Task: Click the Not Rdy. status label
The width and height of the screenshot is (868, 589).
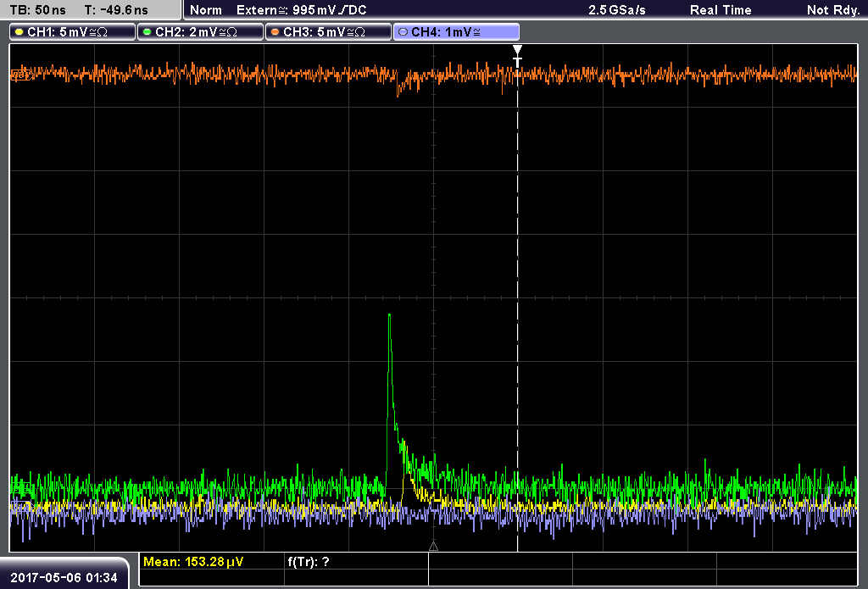Action: point(833,10)
